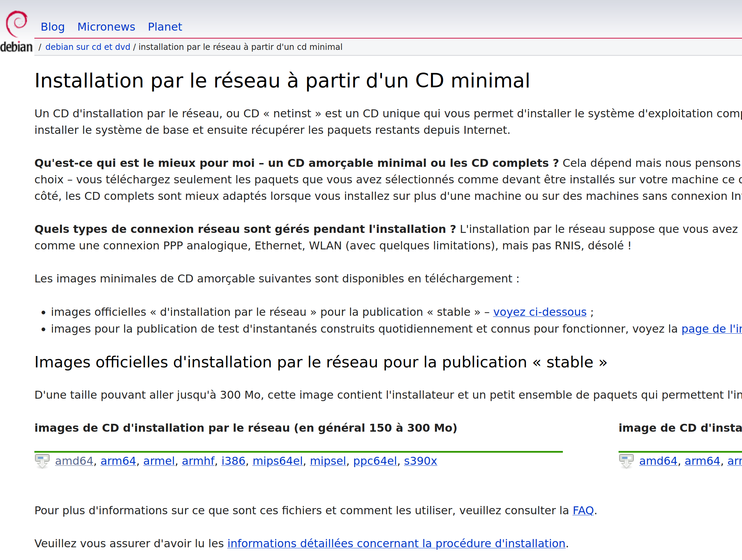Click the download icon beside amd64 netinst
This screenshot has width=742, height=560.
coord(42,461)
